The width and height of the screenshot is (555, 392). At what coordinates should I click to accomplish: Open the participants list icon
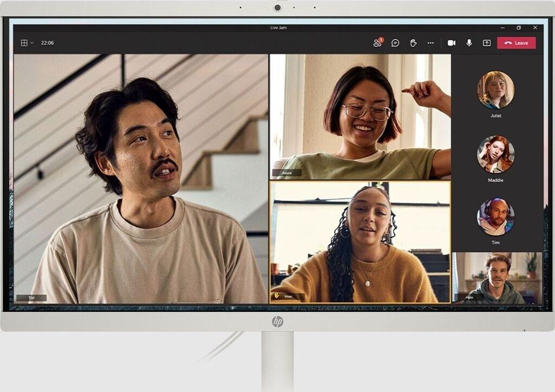[x=377, y=43]
